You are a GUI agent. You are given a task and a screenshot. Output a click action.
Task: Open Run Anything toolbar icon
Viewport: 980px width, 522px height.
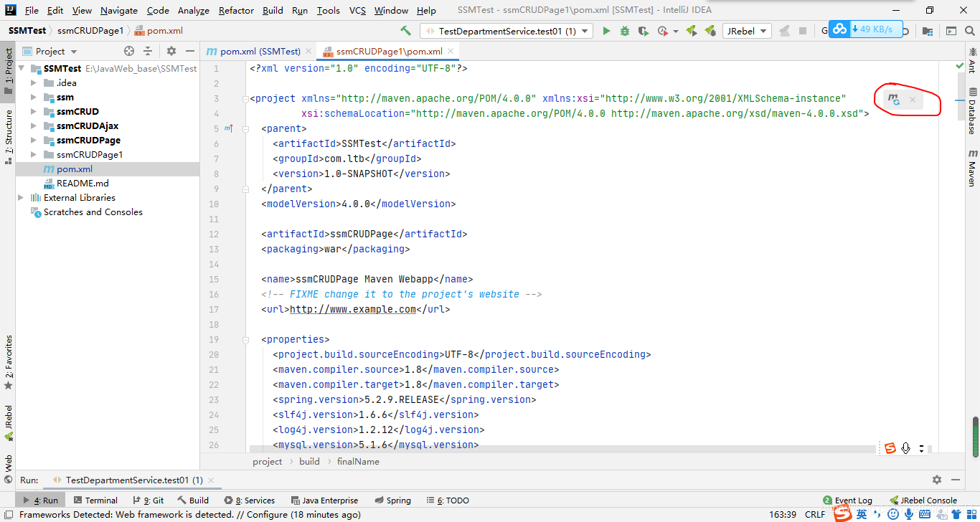pyautogui.click(x=951, y=31)
